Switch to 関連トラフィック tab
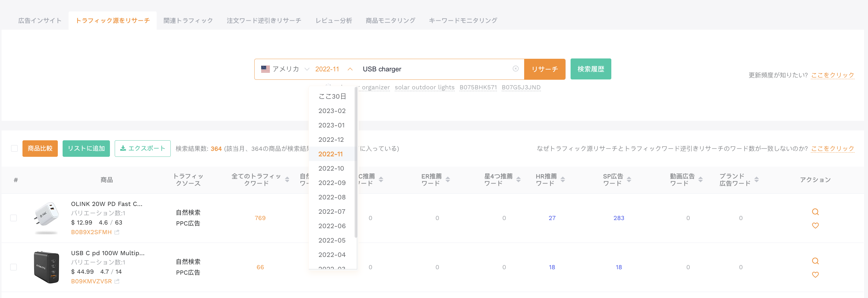Viewport: 868px width, 298px height. pos(188,21)
